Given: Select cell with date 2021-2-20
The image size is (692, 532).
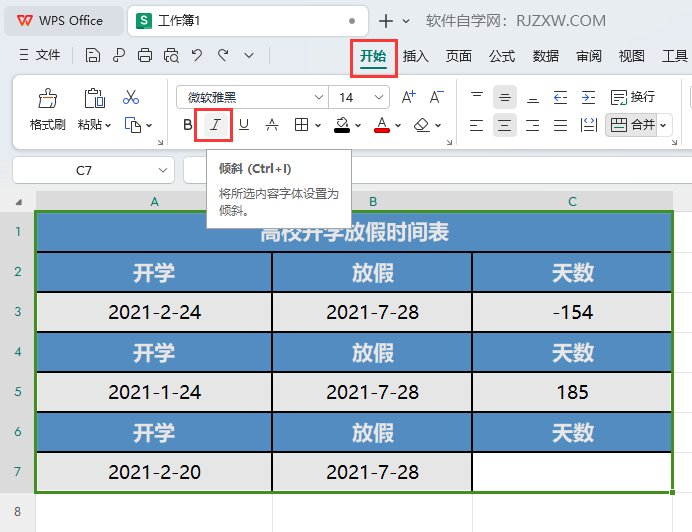Looking at the screenshot, I should tap(154, 472).
